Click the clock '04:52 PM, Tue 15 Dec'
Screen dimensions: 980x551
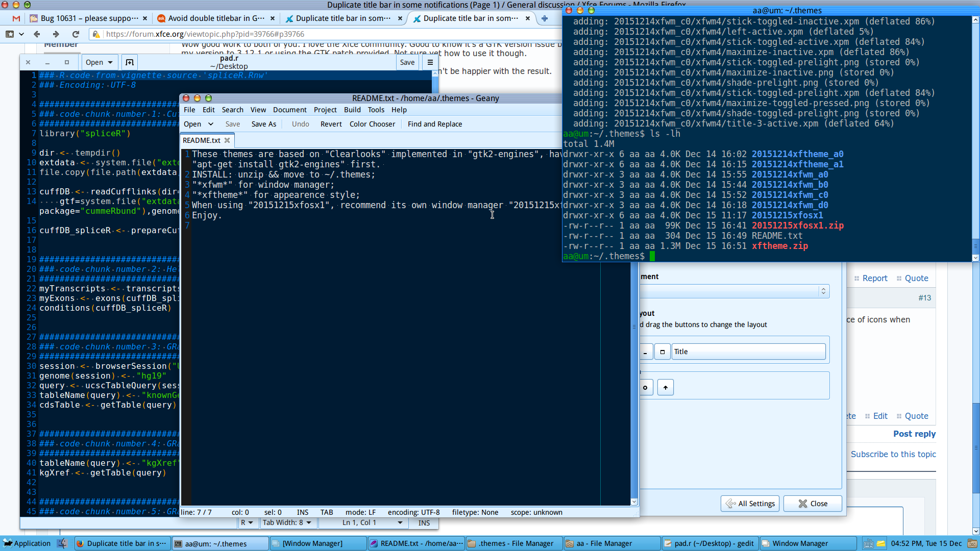click(926, 543)
